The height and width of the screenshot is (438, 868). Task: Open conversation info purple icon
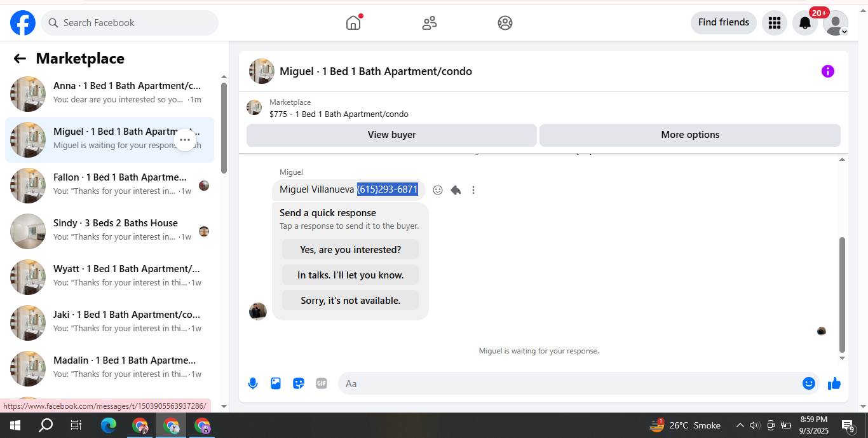[827, 71]
